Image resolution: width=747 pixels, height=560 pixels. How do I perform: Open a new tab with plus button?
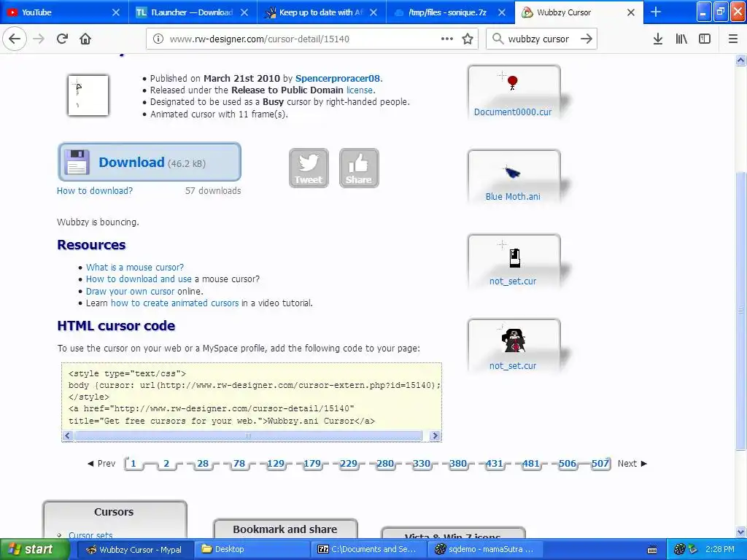point(656,12)
